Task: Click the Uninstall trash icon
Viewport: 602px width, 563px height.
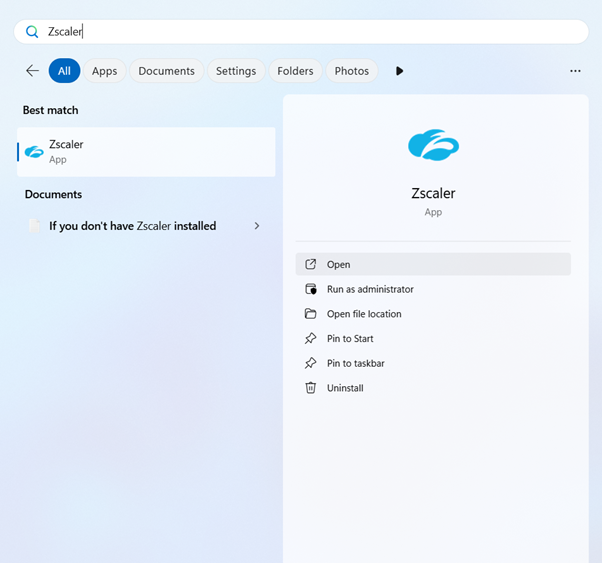Action: click(310, 387)
